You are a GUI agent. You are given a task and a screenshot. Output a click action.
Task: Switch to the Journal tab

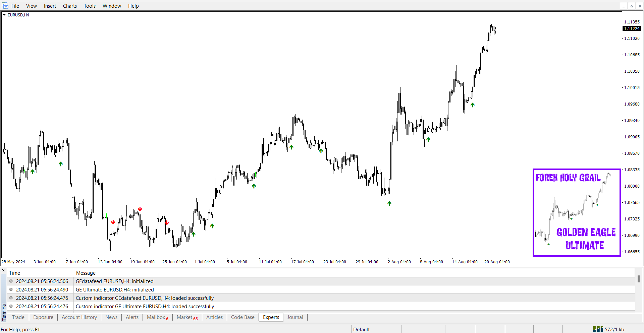(x=295, y=317)
